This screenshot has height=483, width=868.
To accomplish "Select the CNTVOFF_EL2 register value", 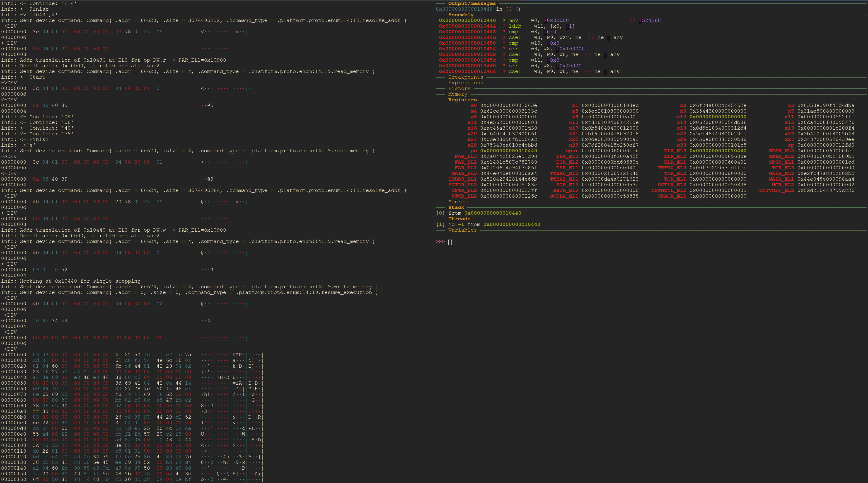I will tap(826, 190).
